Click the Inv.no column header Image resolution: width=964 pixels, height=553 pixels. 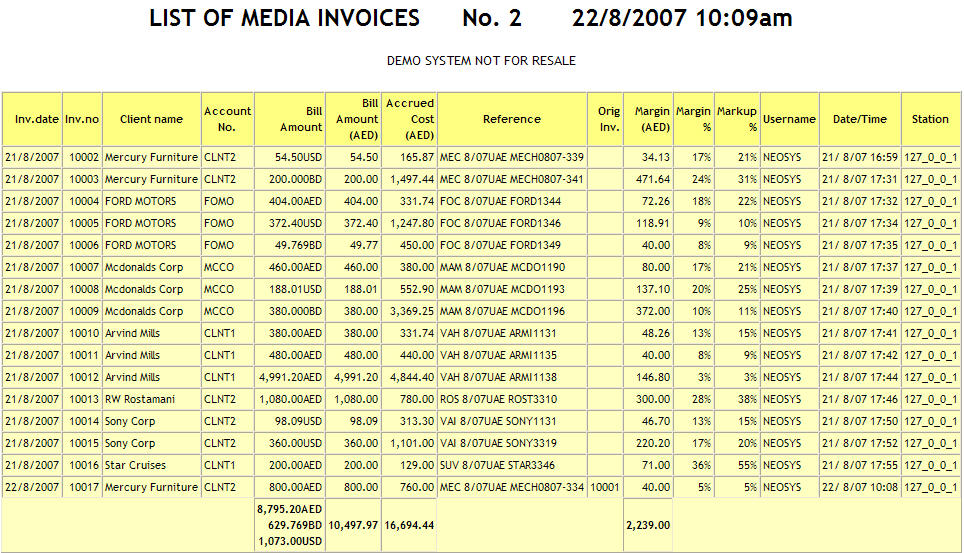pyautogui.click(x=82, y=119)
